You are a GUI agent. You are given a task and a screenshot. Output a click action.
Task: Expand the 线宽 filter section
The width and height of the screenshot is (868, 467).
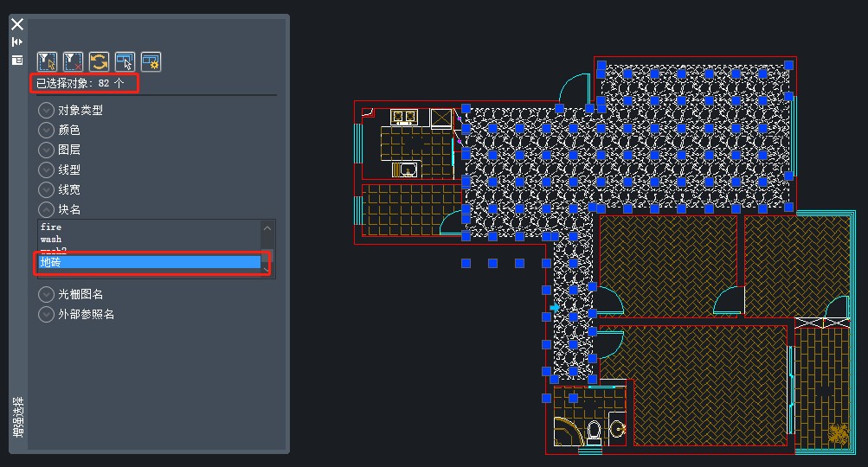[x=46, y=189]
